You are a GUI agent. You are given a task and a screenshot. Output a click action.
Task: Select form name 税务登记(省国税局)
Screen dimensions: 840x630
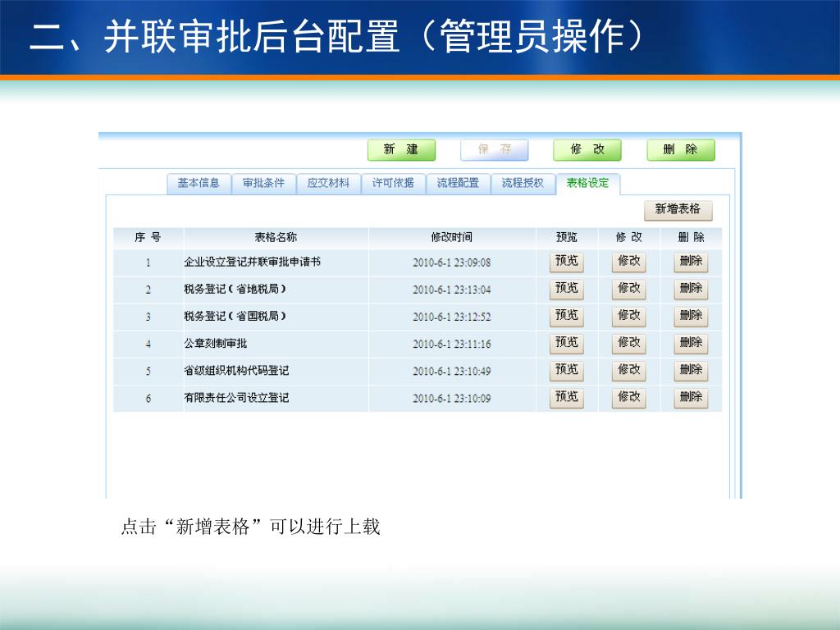point(235,317)
